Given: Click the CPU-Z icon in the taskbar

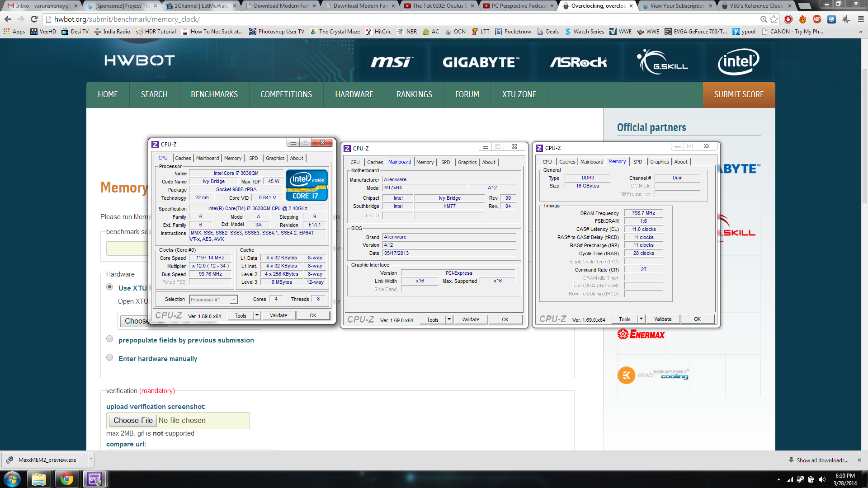Looking at the screenshot, I should pos(94,479).
